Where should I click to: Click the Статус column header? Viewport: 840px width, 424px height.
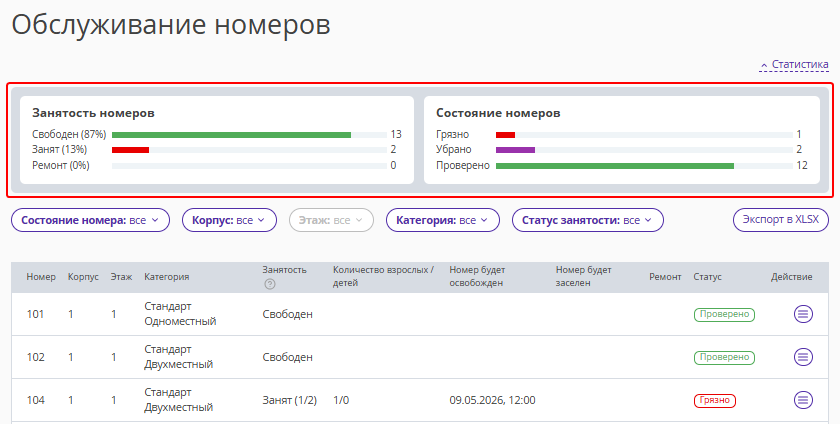(707, 277)
